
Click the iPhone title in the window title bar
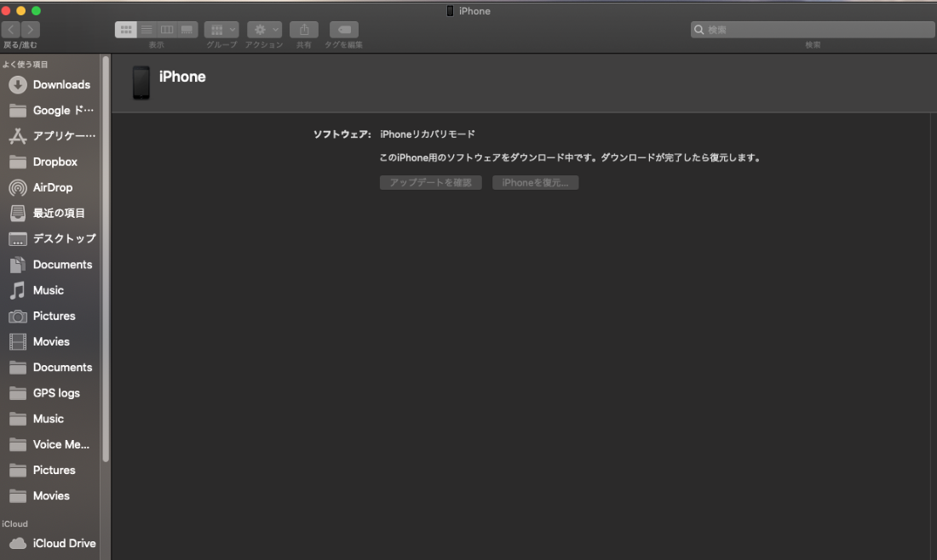pyautogui.click(x=474, y=11)
